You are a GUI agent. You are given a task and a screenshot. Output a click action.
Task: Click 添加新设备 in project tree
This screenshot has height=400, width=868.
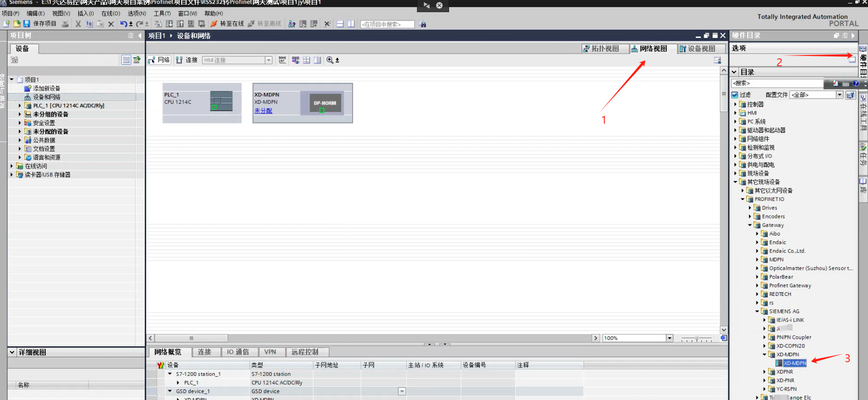click(x=47, y=89)
